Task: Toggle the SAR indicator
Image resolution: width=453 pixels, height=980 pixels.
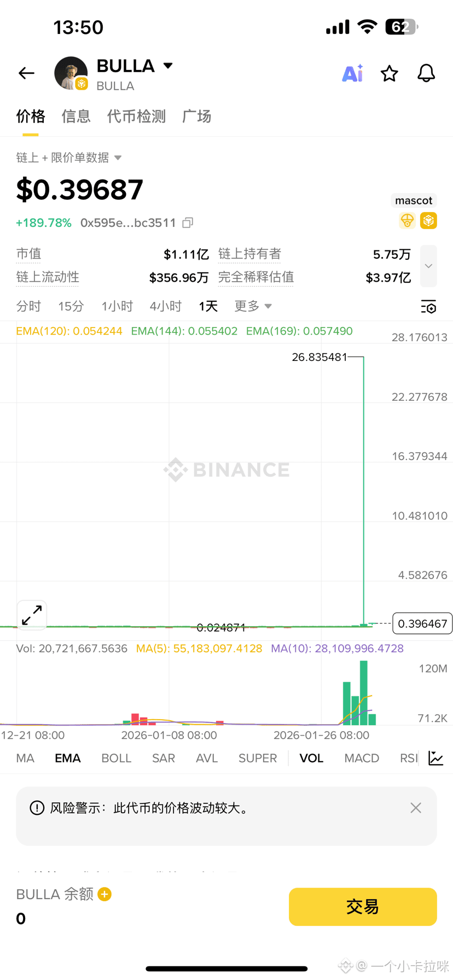Action: click(x=164, y=758)
